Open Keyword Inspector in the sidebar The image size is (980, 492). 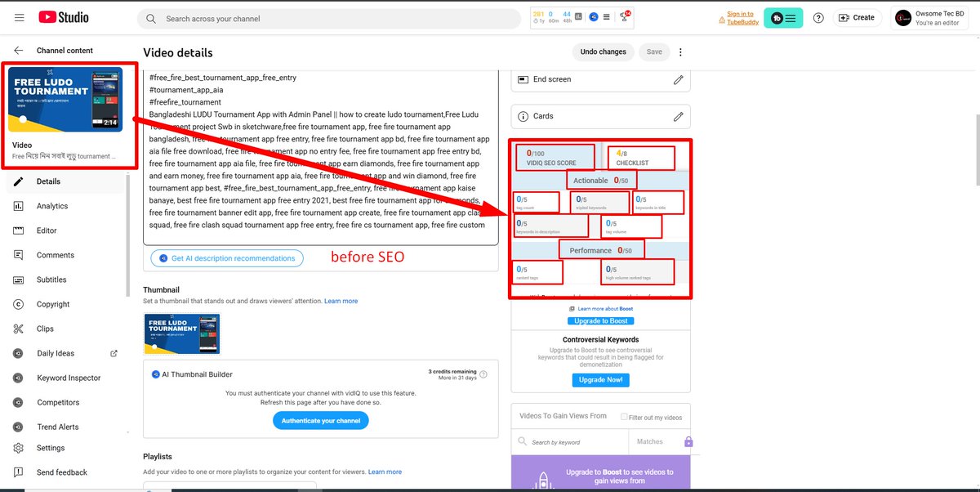(64, 378)
